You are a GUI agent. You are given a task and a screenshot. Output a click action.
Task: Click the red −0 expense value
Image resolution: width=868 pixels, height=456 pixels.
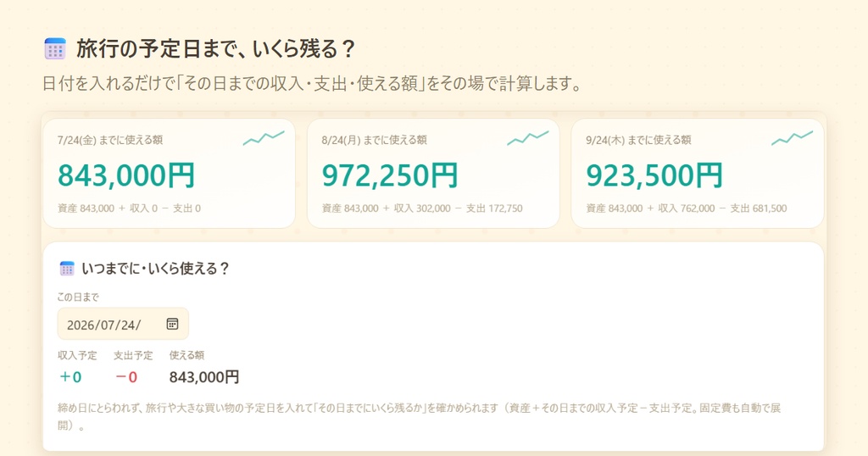tap(126, 377)
